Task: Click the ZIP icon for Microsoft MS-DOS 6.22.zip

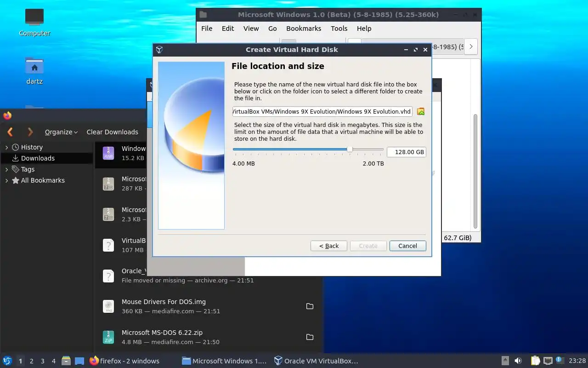Action: tap(108, 337)
